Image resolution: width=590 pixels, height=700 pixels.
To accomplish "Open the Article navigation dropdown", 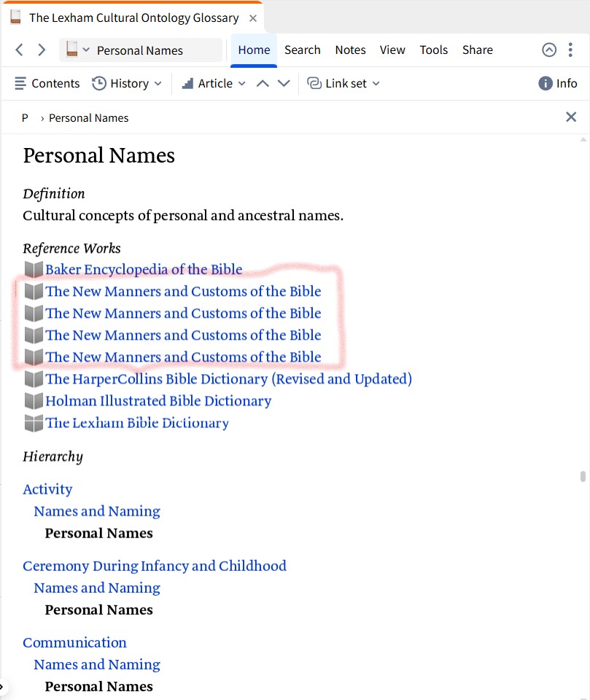I will click(x=214, y=83).
